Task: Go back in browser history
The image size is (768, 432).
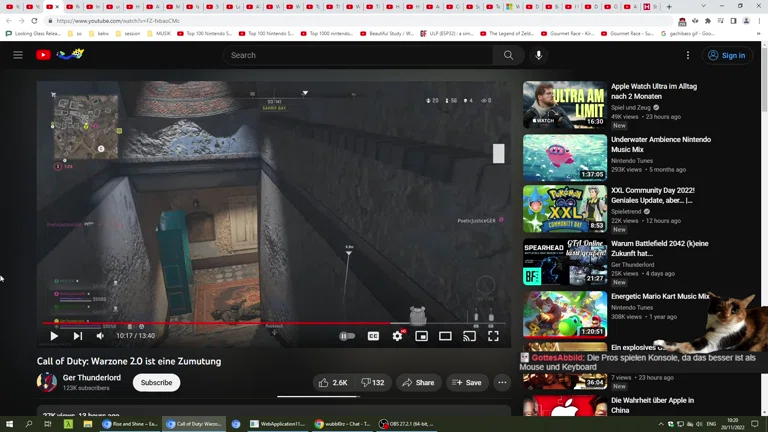Action: coord(9,21)
